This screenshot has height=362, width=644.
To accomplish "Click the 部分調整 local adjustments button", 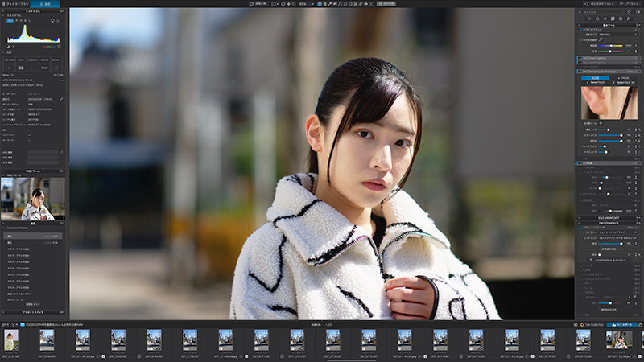I will (386, 4).
